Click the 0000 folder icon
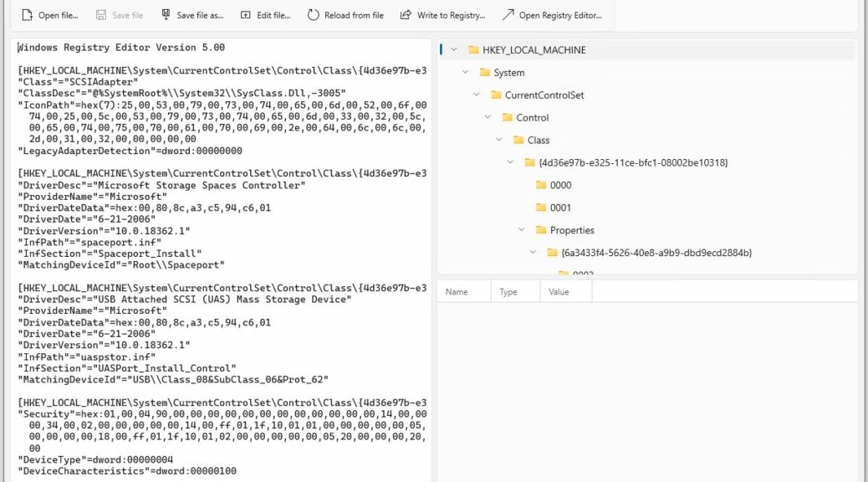This screenshot has height=482, width=868. tap(541, 185)
